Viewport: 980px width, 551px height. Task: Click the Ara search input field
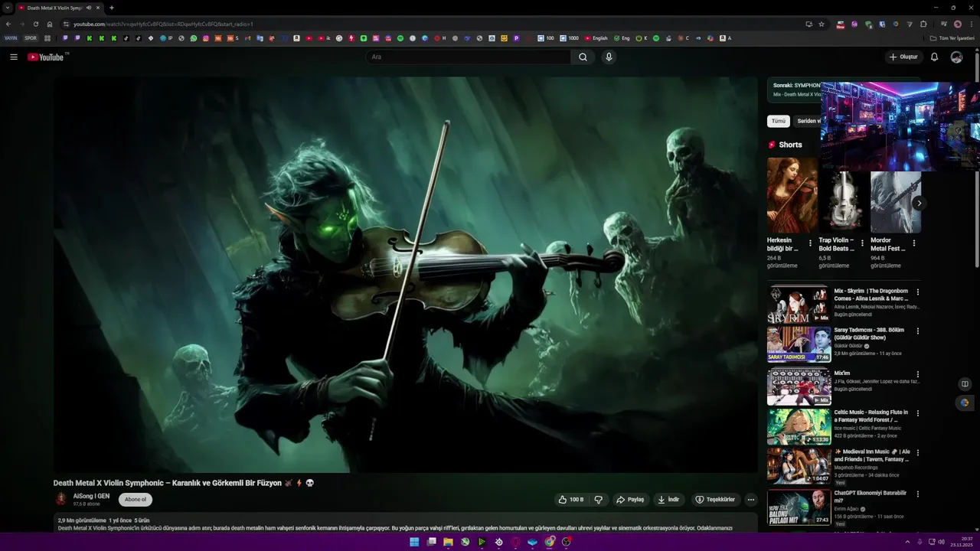[468, 57]
